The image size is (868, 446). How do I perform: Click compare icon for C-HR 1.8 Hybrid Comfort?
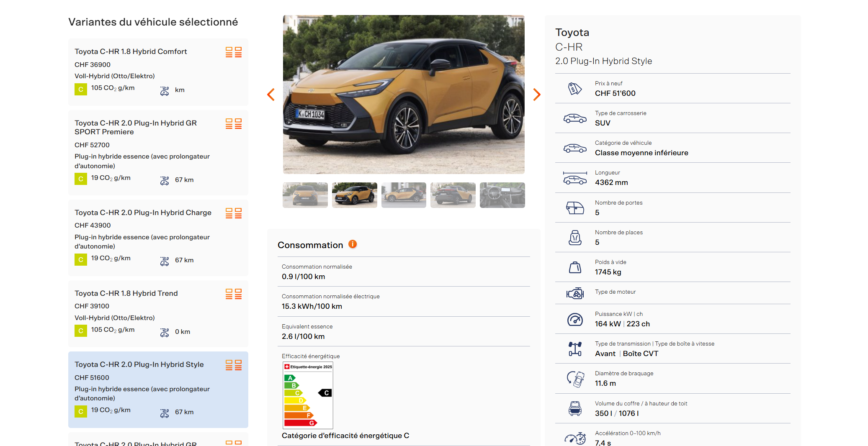point(234,52)
